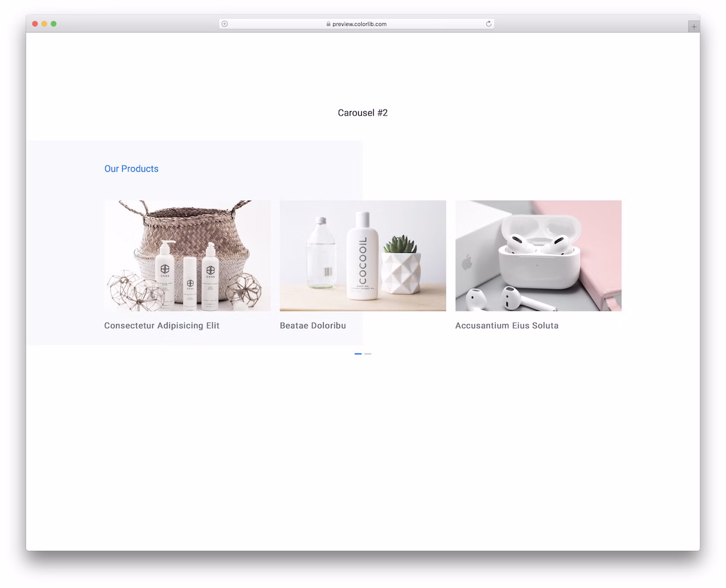726x588 pixels.
Task: Select the active blue carousel indicator
Action: tap(358, 354)
